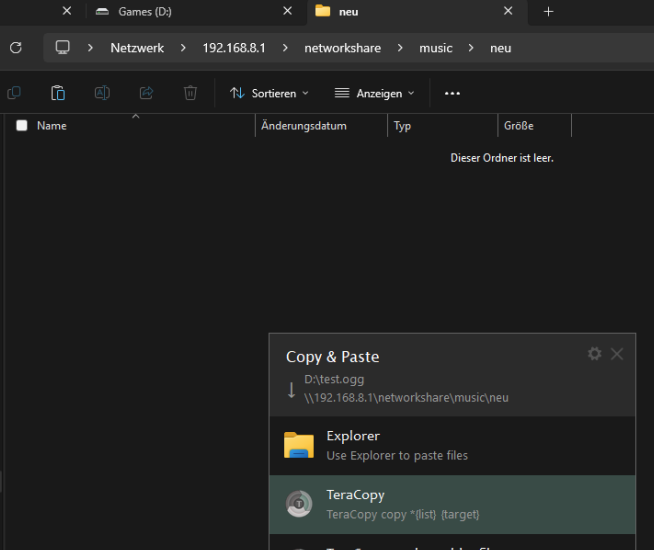
Task: Click the share icon in toolbar
Action: pyautogui.click(x=146, y=93)
